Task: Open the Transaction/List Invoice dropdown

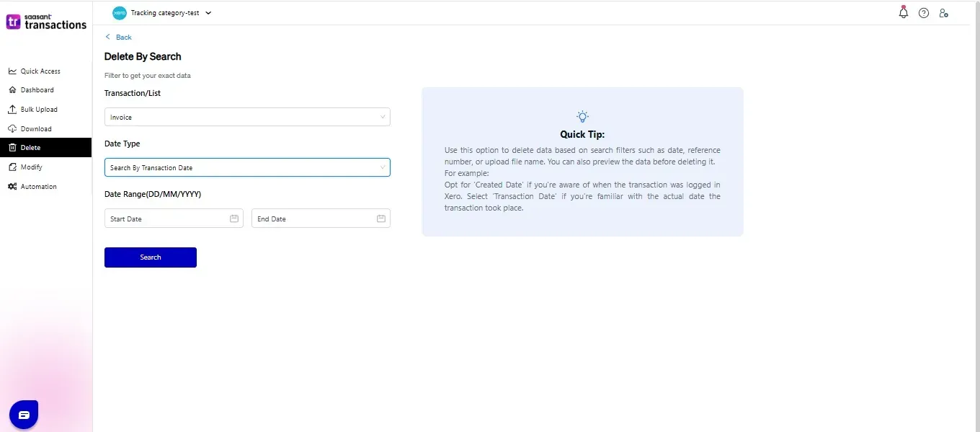Action: pos(247,117)
